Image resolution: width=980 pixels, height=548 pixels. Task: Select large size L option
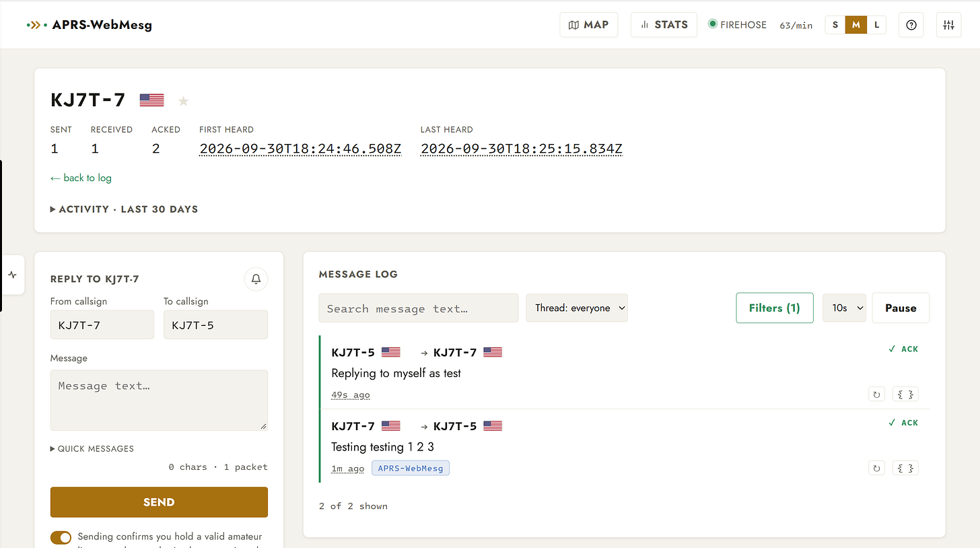coord(876,25)
